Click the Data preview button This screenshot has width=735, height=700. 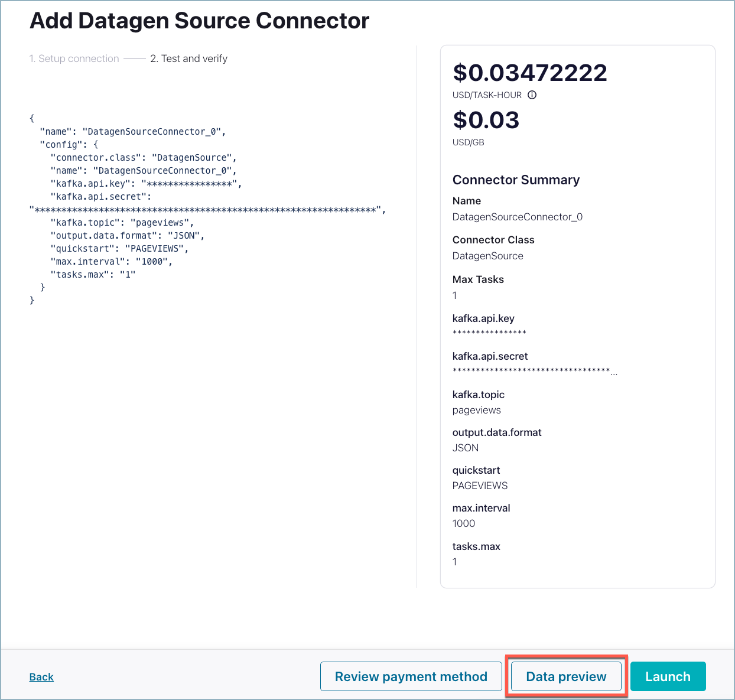[x=565, y=677]
